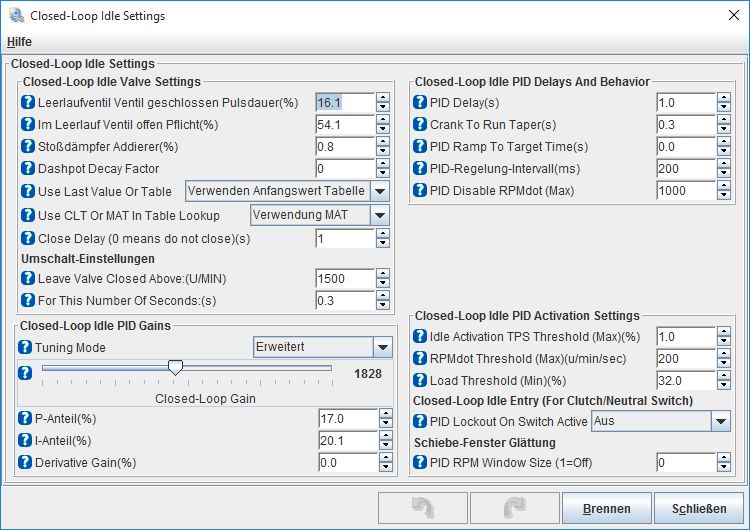
Task: Click help icon next to Dashpot Decay Factor
Action: (28, 168)
